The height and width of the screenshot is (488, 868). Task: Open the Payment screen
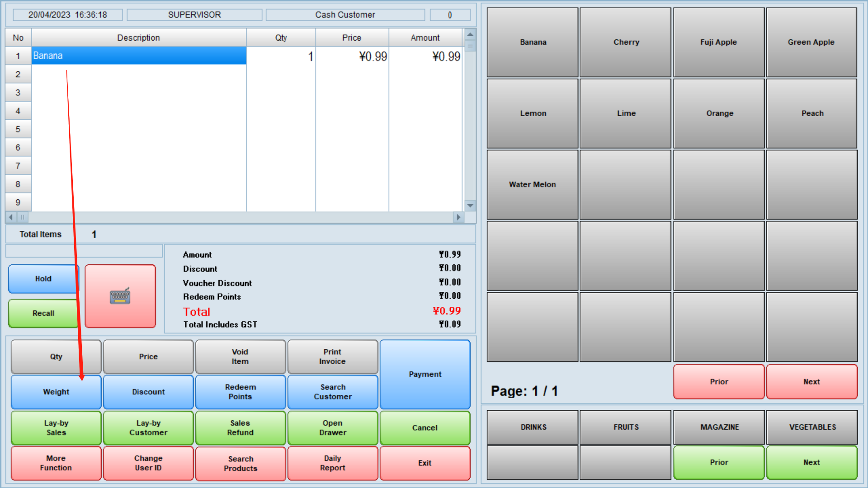[425, 374]
